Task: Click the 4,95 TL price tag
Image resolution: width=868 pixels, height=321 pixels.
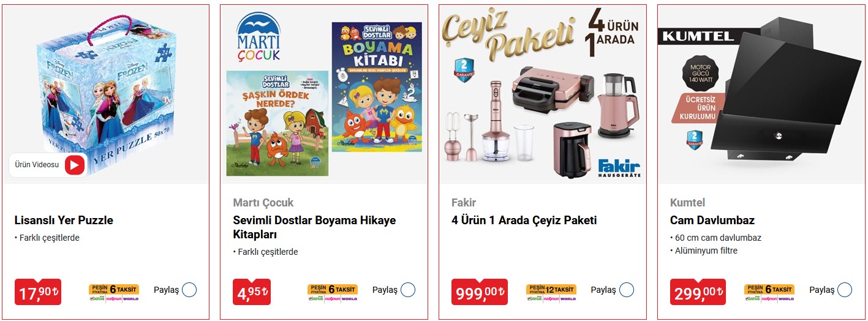Action: click(x=252, y=292)
